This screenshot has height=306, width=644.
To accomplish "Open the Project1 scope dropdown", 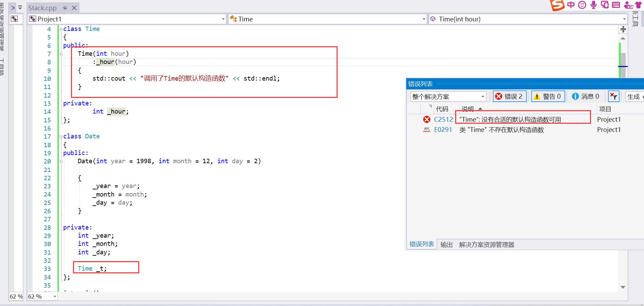I will [223, 19].
